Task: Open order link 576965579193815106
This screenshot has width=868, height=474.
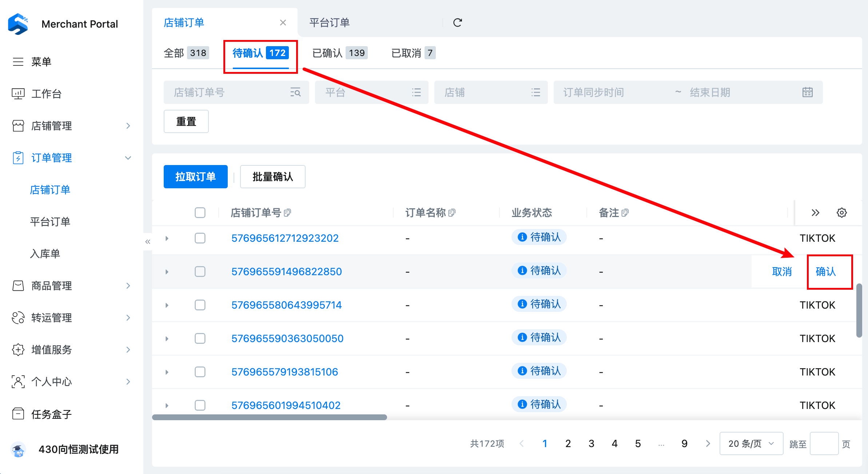Action: tap(284, 372)
